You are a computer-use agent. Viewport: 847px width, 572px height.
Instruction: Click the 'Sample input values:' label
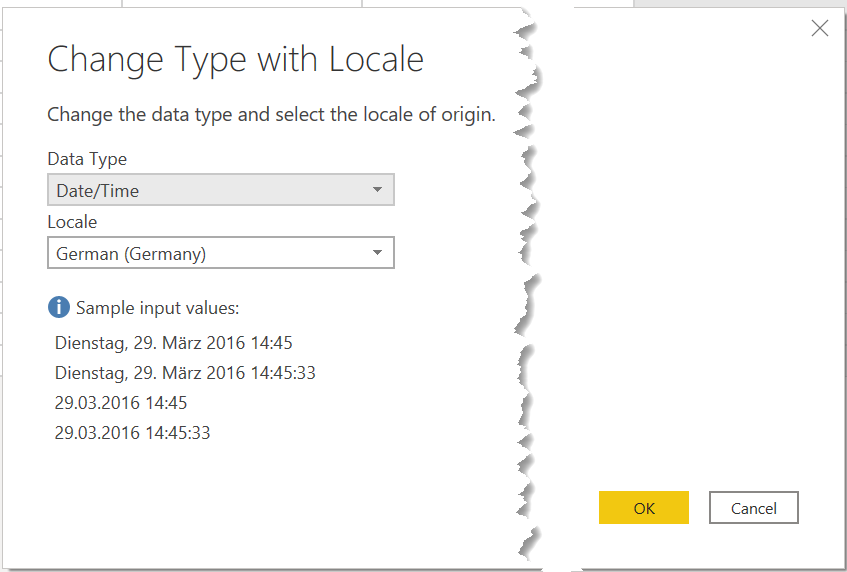pos(157,308)
